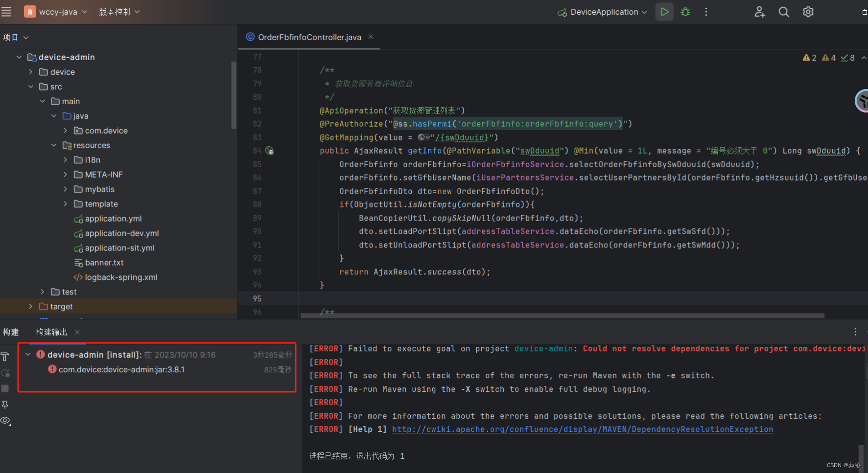
Task: Expand the META-INF folder
Action: click(66, 175)
